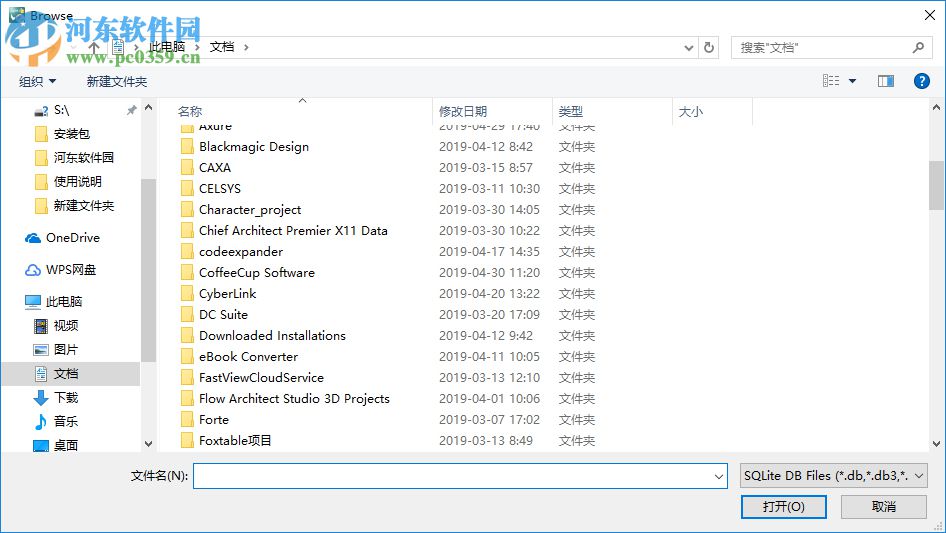Select the Forte folder

(214, 420)
